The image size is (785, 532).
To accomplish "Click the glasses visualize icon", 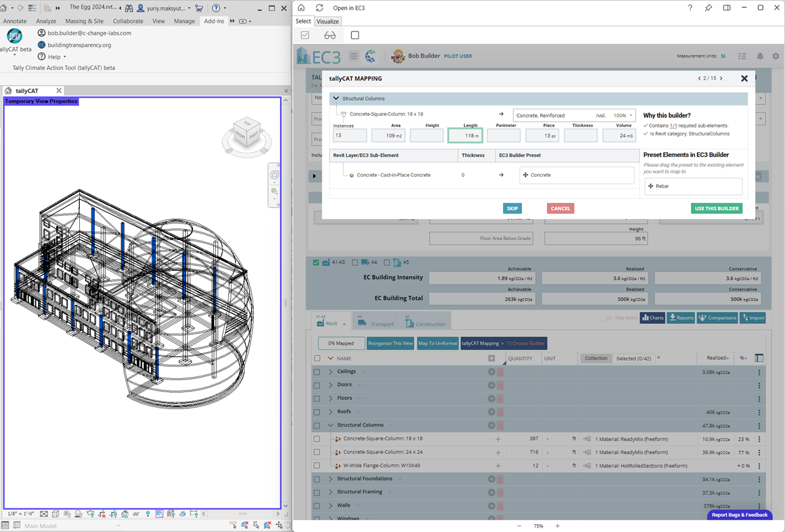I will pyautogui.click(x=330, y=35).
